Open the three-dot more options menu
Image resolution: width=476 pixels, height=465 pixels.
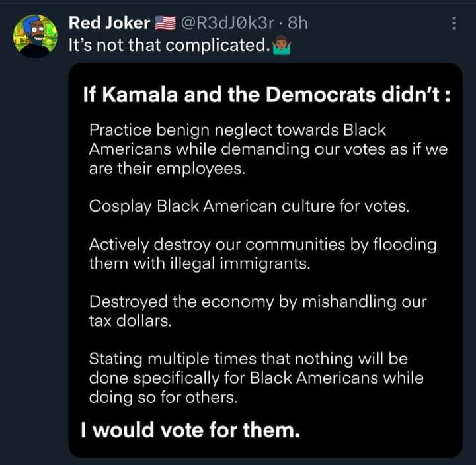click(x=453, y=23)
